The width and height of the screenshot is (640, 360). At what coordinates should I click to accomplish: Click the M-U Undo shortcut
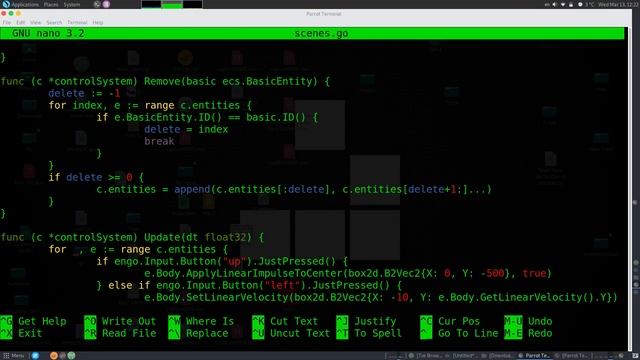pos(528,321)
